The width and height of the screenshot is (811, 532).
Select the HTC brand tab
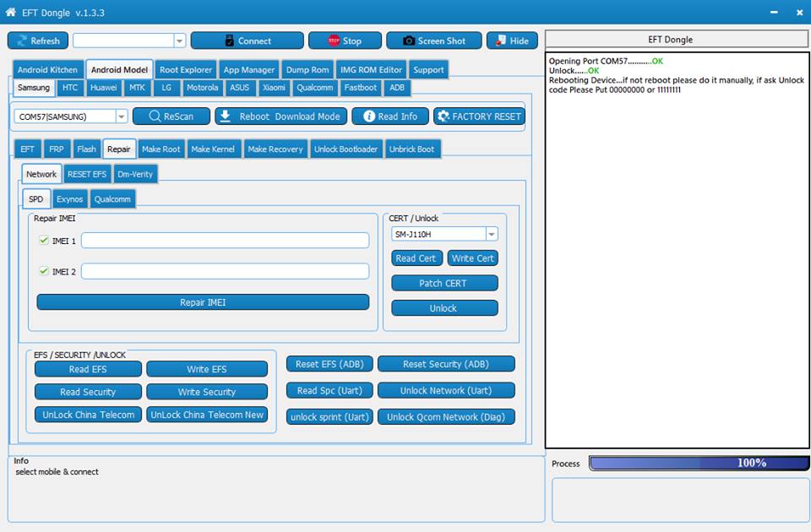[70, 87]
